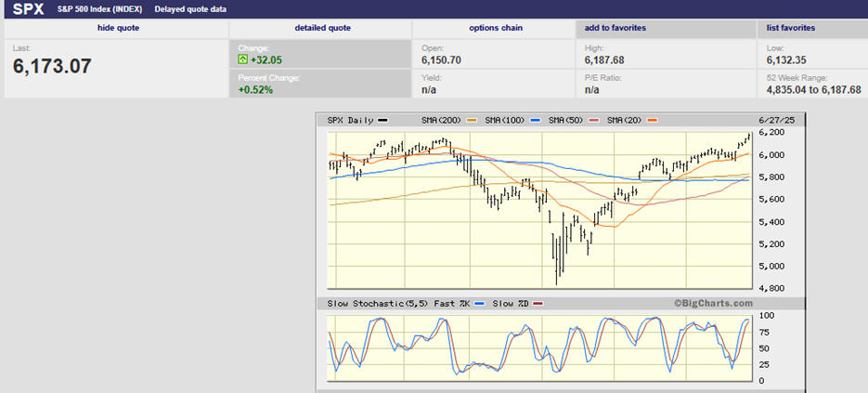Open list favorites
This screenshot has height=393, width=868.
pos(791,28)
